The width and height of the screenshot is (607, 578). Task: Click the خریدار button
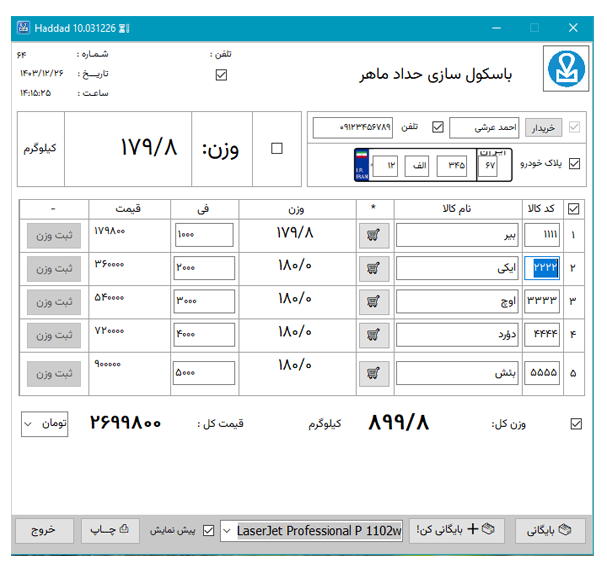(544, 128)
